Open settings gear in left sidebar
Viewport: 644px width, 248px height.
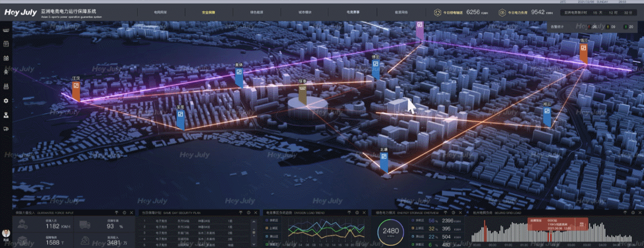click(6, 100)
